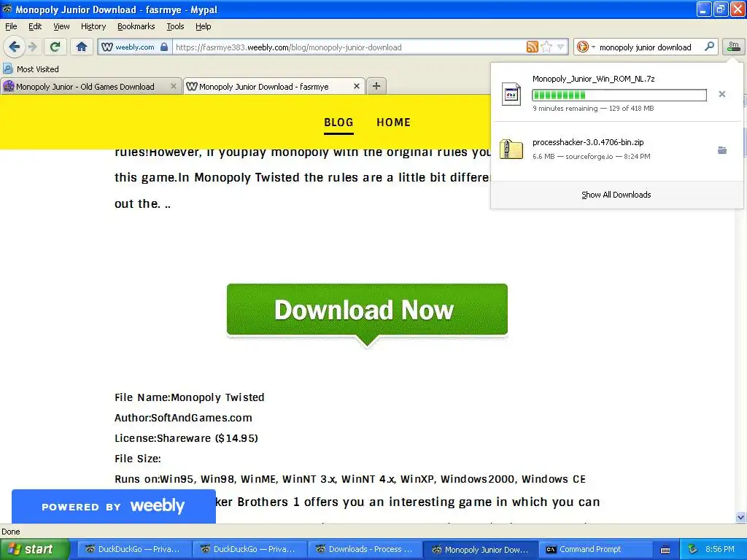Open the View menu
Image resolution: width=747 pixels, height=560 pixels.
(x=61, y=26)
